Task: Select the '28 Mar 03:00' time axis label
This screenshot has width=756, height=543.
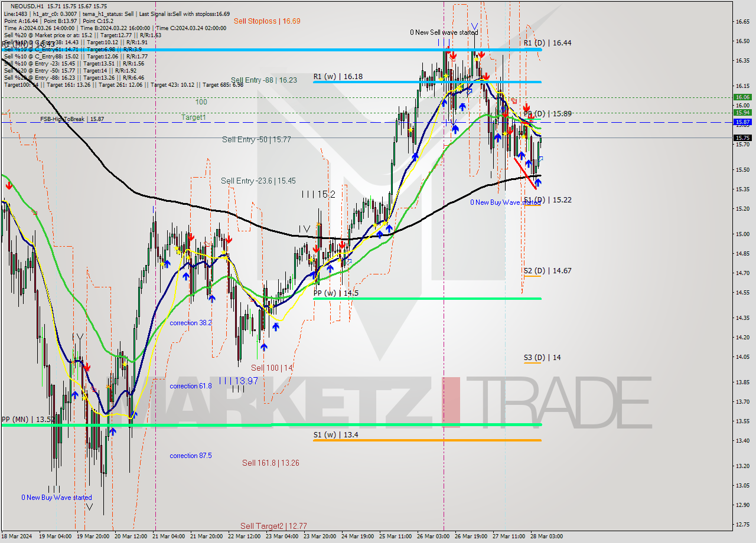Action: (x=546, y=537)
